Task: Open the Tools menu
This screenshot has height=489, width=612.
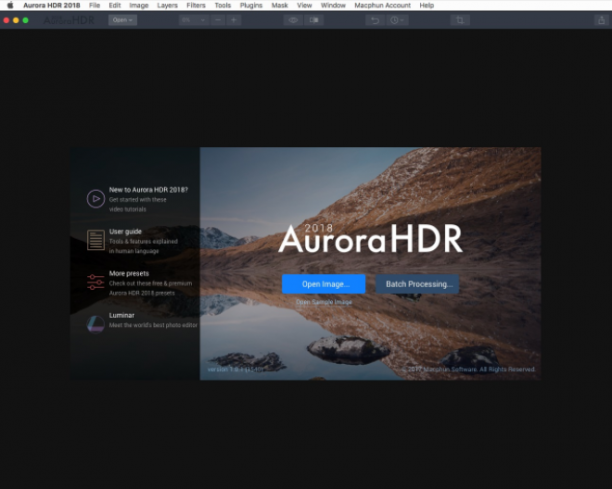Action: [223, 5]
